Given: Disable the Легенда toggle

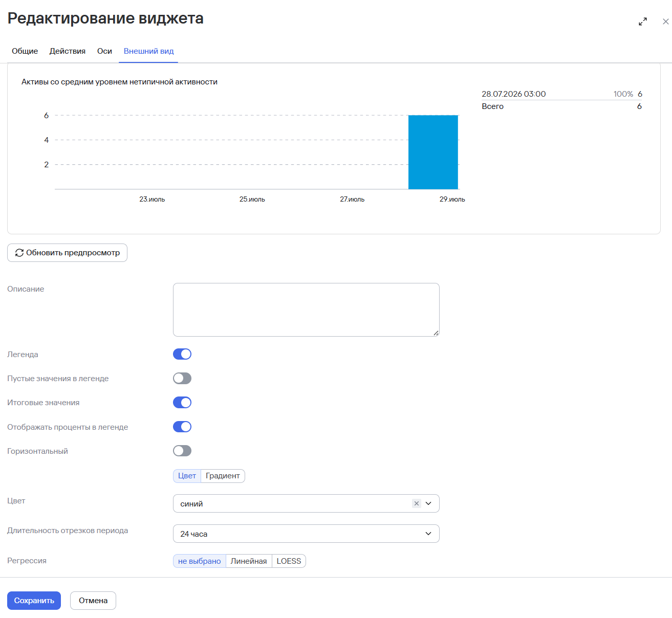Looking at the screenshot, I should coord(182,354).
